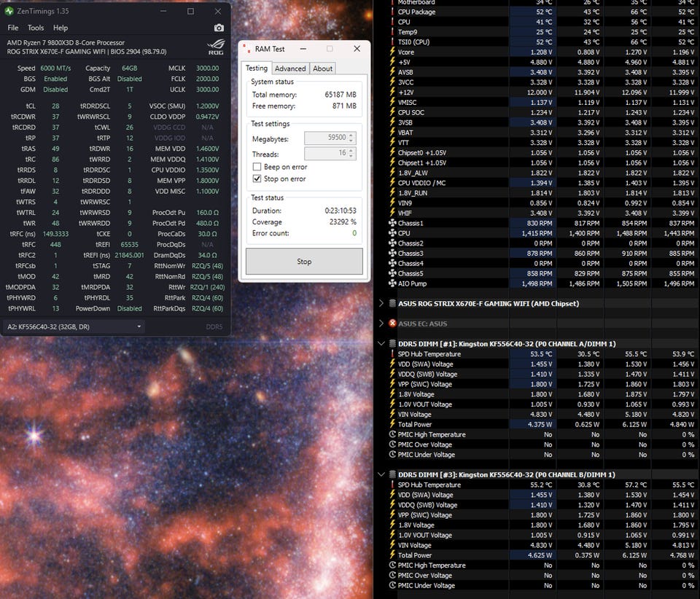Click the lightning icon for +12V
This screenshot has width=700, height=599.
392,92
